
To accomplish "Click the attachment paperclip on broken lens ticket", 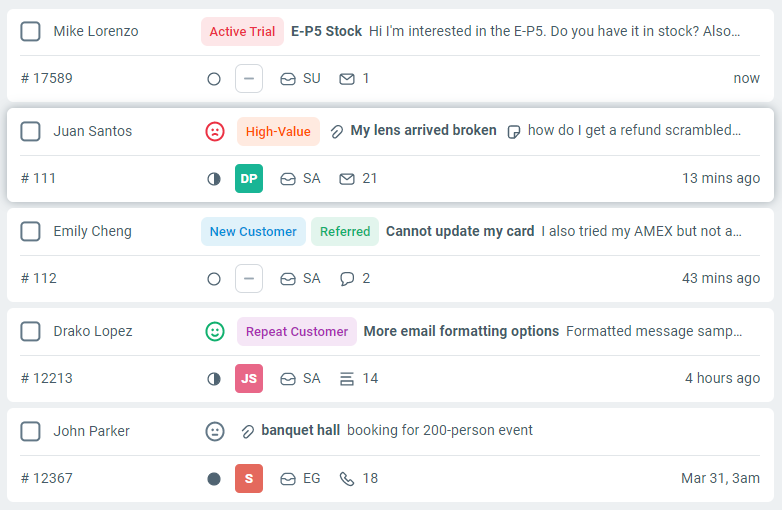I will click(x=337, y=131).
